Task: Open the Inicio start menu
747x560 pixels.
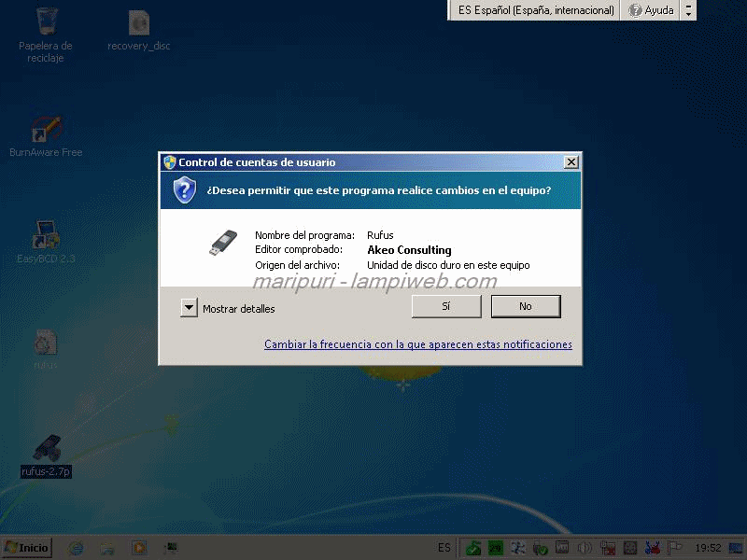Action: [x=27, y=548]
